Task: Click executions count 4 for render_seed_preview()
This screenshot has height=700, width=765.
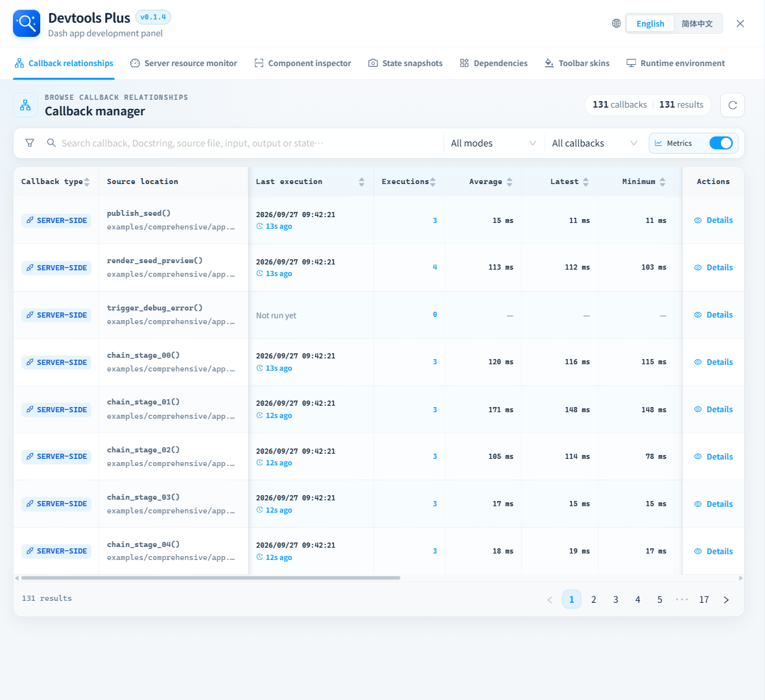Action: tap(435, 267)
